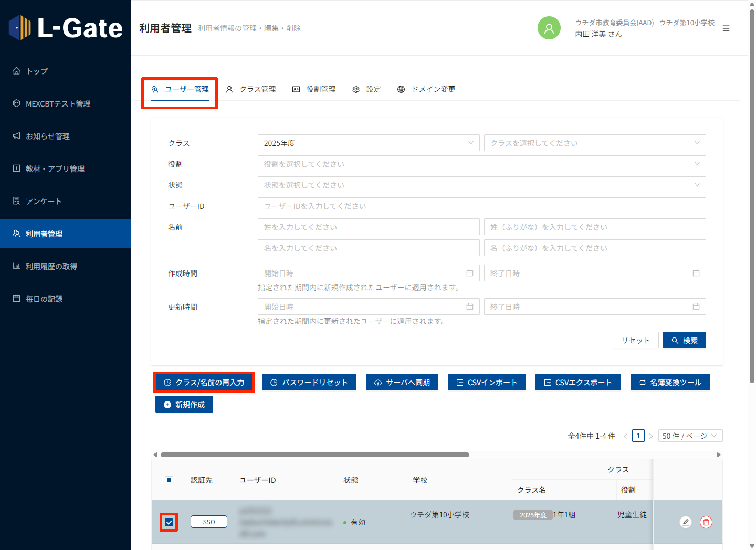Open the calendar icon in 作成時間 開始日時 field
Viewport: 756px width, 550px height.
point(470,273)
